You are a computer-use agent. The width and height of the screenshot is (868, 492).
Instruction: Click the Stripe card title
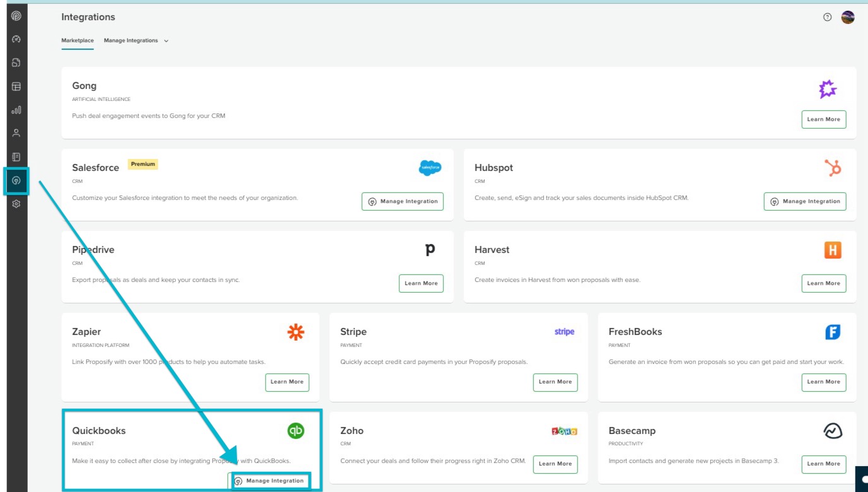click(353, 332)
